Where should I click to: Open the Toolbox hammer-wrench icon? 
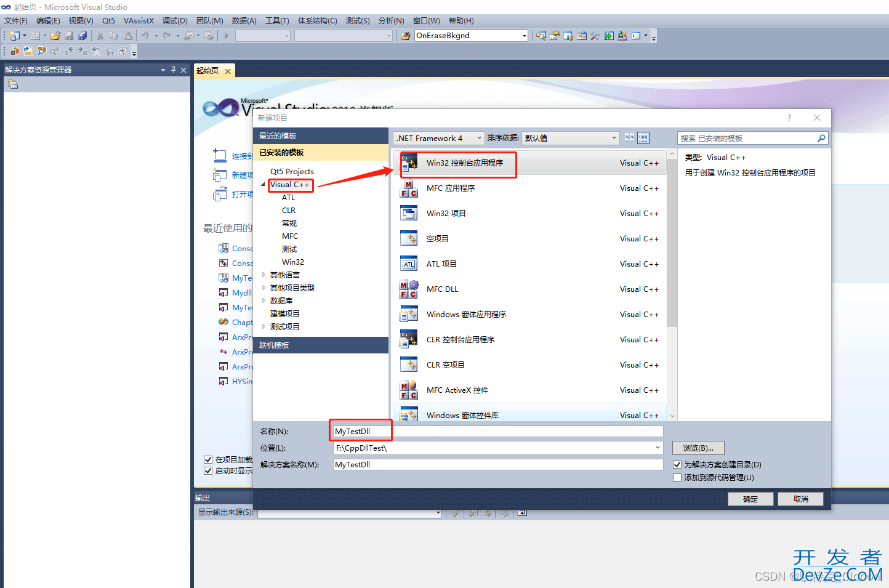click(x=595, y=36)
